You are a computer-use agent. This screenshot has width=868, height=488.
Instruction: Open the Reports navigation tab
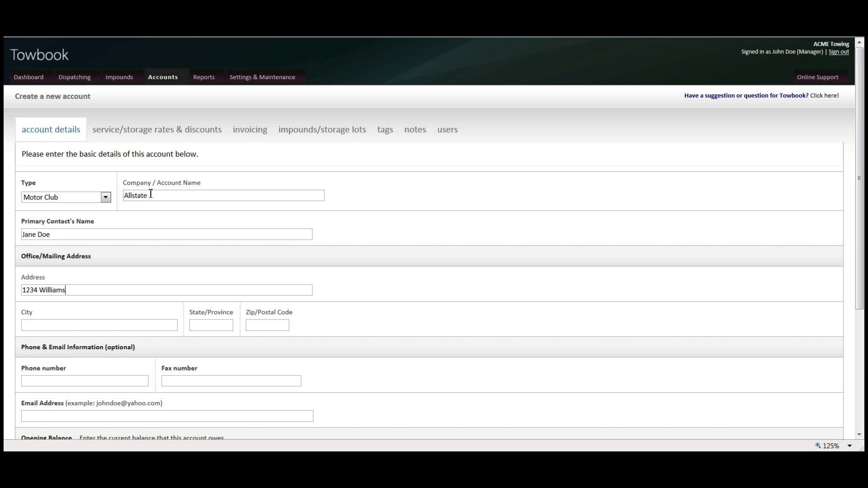204,77
